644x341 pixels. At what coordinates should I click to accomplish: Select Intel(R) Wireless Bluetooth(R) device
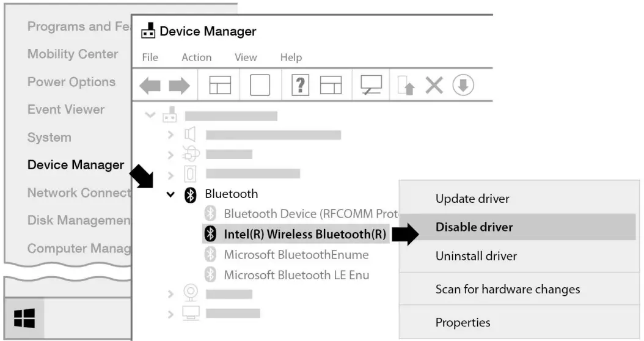(305, 234)
